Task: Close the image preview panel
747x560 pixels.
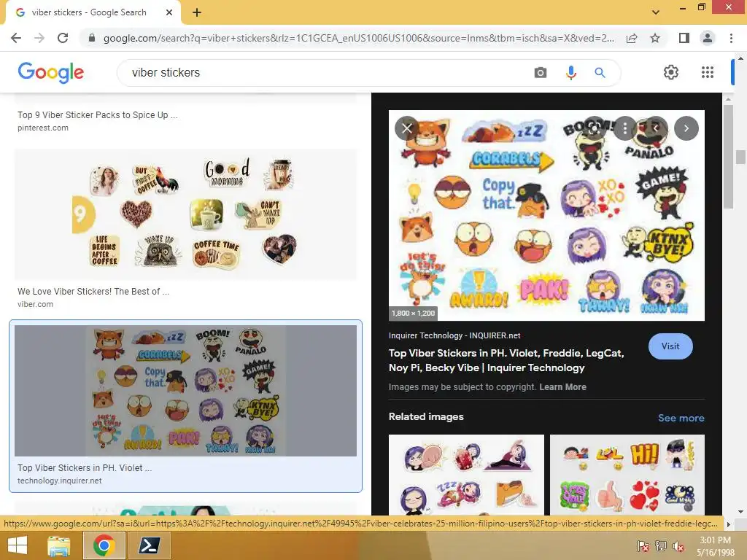Action: click(407, 128)
